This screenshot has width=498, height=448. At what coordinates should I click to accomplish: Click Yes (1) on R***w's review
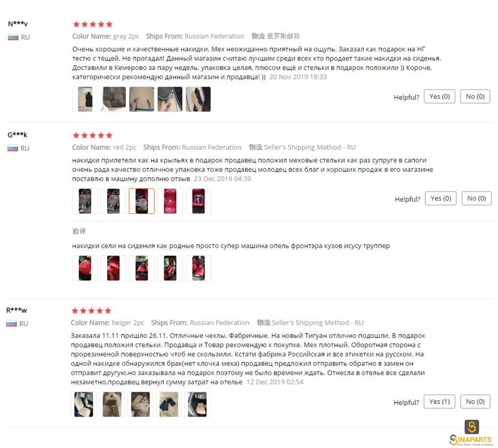pos(440,402)
